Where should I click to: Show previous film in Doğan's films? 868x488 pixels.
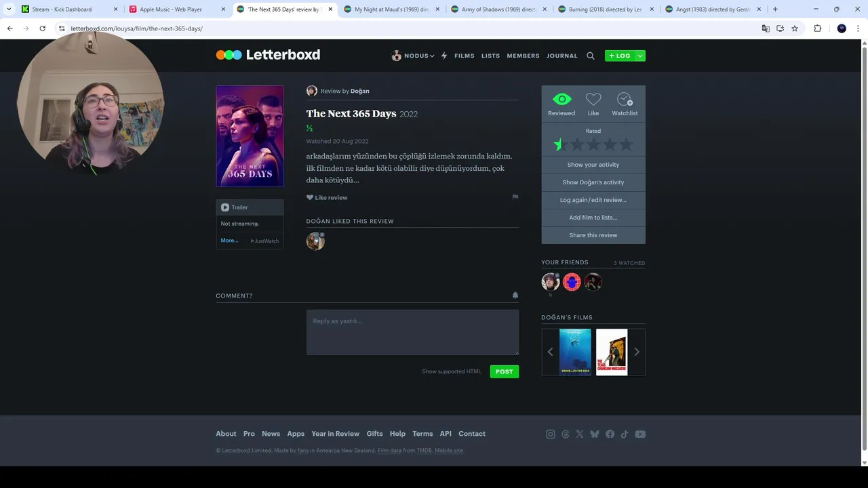pos(550,352)
